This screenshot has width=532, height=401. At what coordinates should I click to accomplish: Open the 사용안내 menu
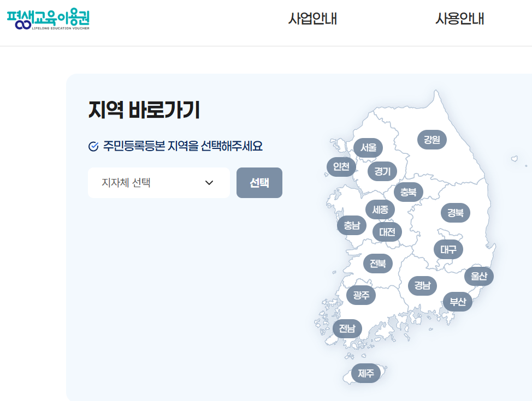coord(459,19)
